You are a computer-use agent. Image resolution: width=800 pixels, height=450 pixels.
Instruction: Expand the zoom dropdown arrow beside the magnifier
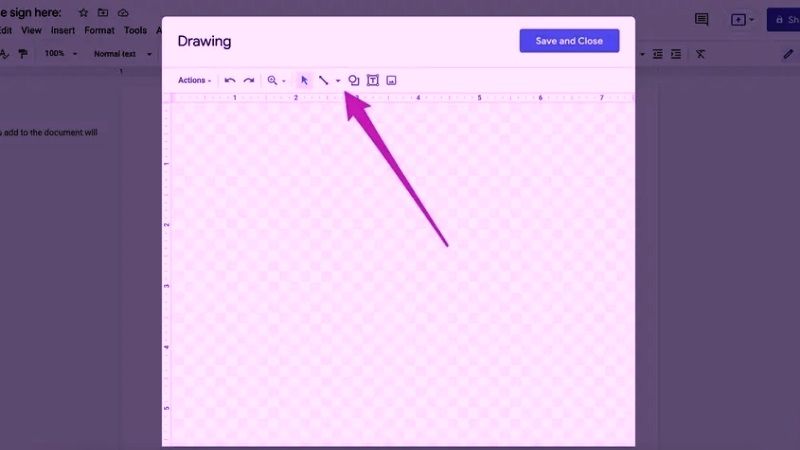284,81
